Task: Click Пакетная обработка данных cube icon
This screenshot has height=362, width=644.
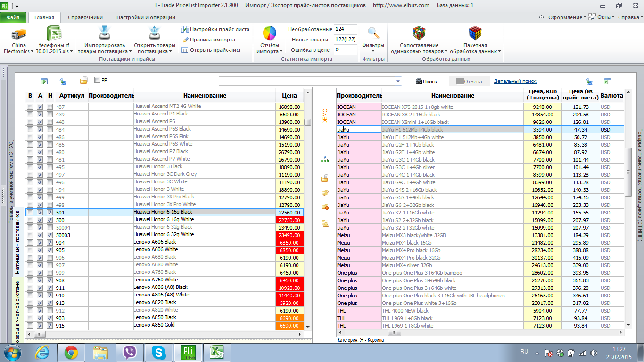Action: 475,33
